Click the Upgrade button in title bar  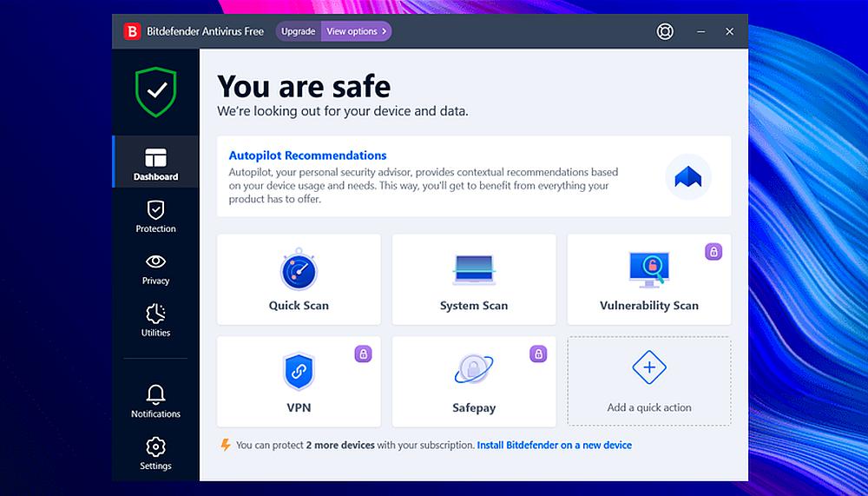pyautogui.click(x=299, y=31)
